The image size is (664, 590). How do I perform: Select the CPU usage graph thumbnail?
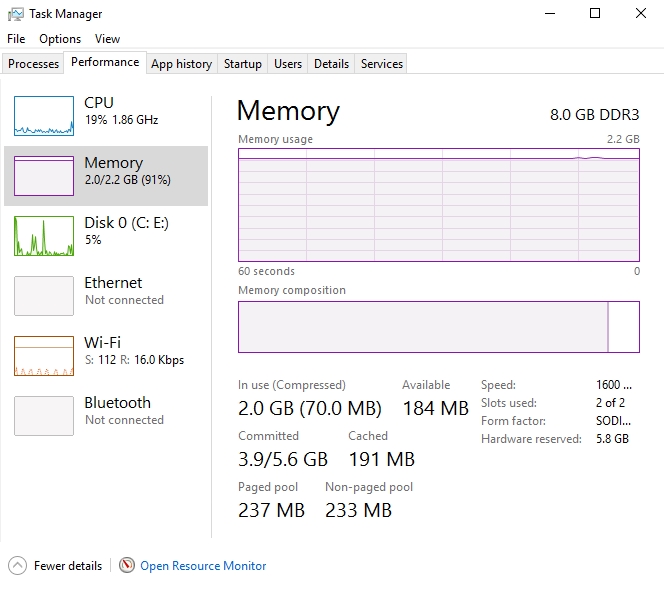point(44,116)
